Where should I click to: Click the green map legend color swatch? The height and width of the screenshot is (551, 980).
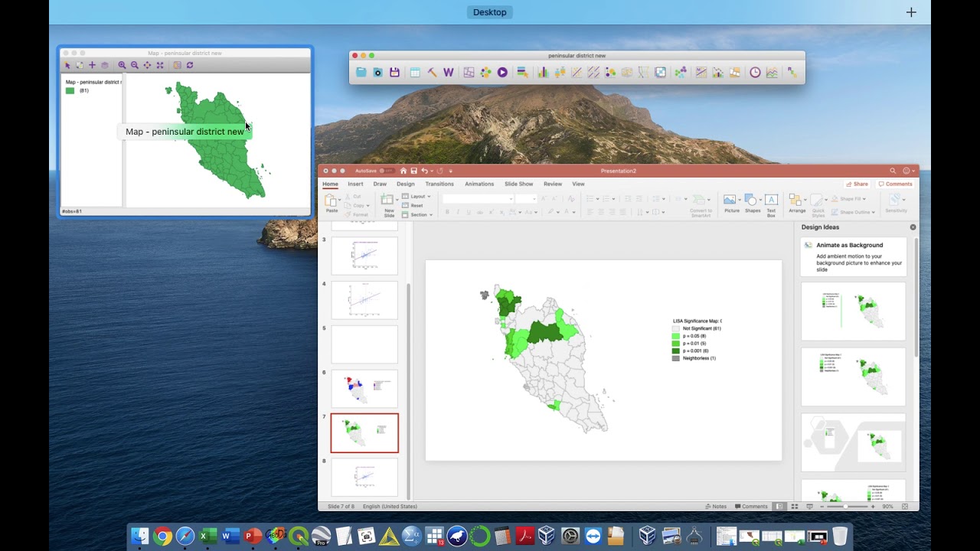[70, 90]
